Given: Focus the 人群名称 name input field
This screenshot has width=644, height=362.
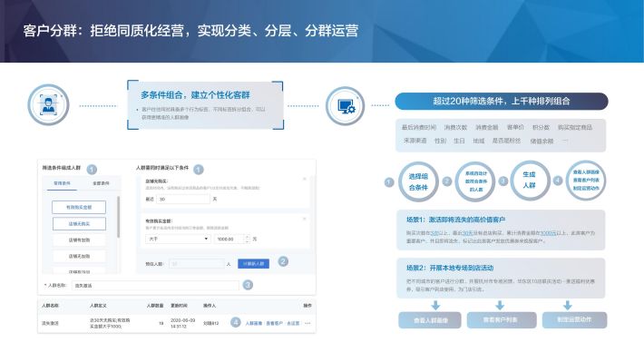Looking at the screenshot, I should pos(155,285).
